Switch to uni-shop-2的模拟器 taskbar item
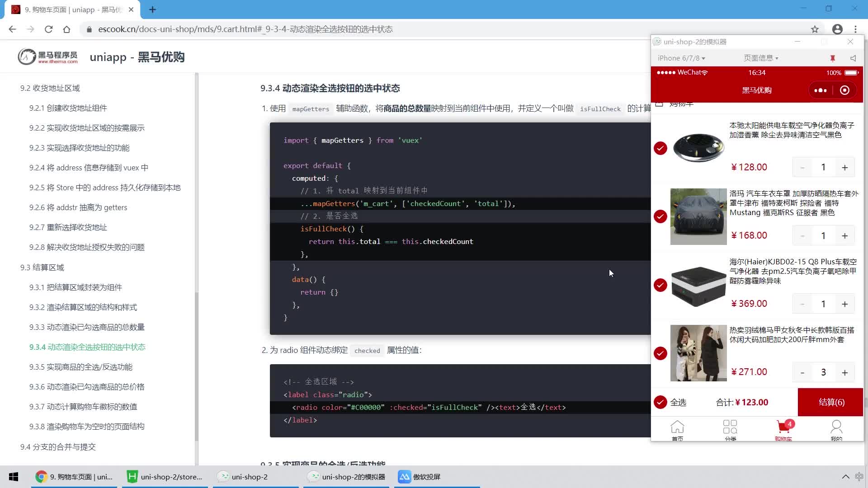The width and height of the screenshot is (868, 488). pos(346,477)
